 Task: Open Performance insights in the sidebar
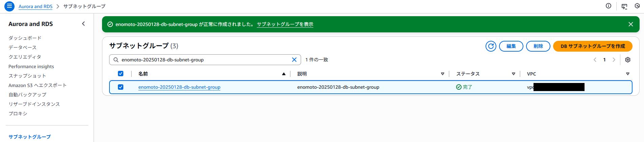point(31,66)
